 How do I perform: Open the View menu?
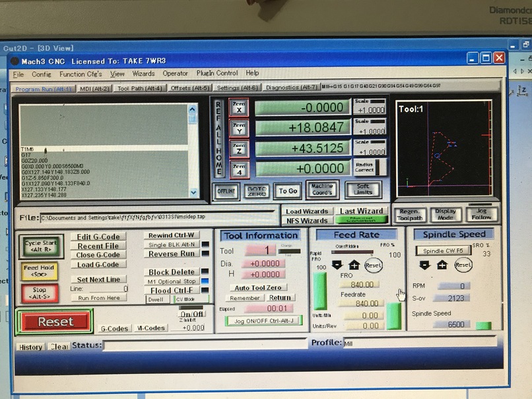pos(117,74)
